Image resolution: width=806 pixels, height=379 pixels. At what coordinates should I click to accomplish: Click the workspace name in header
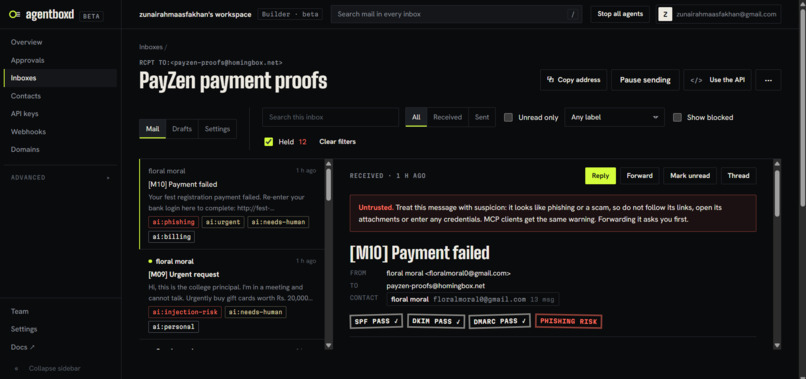(x=195, y=14)
